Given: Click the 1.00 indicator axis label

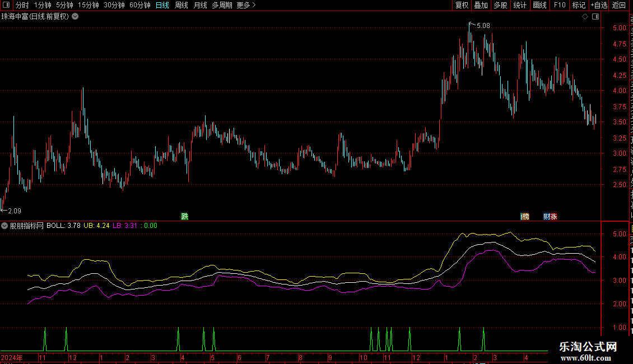Looking at the screenshot, I should (x=619, y=328).
